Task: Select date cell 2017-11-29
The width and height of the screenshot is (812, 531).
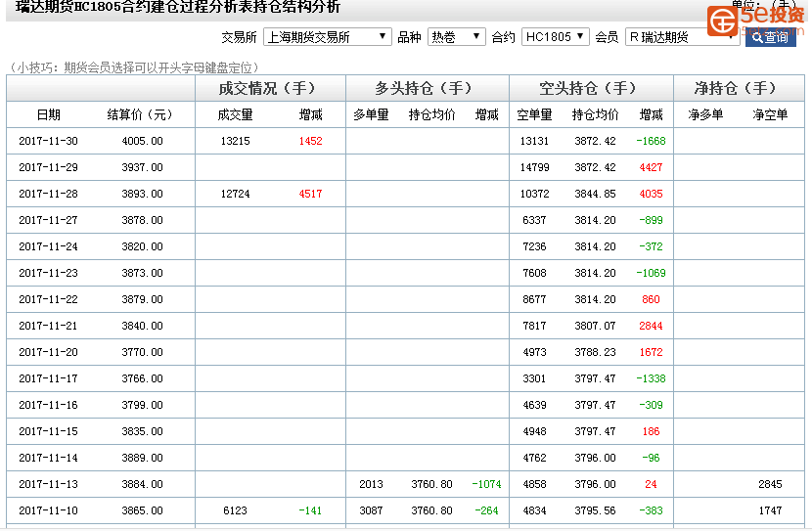Action: [x=48, y=167]
